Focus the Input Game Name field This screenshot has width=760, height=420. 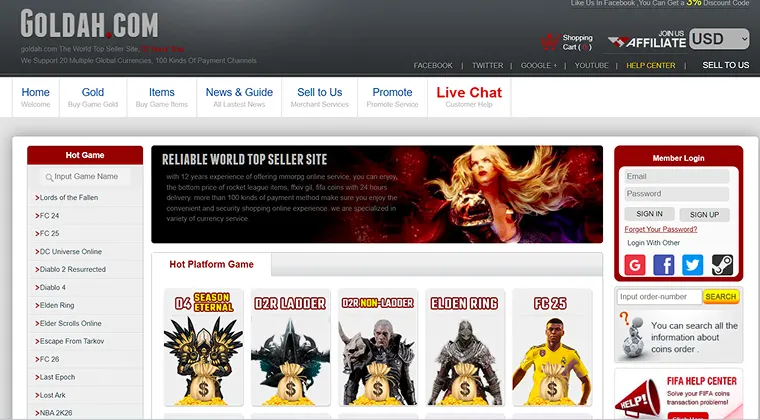(x=85, y=177)
